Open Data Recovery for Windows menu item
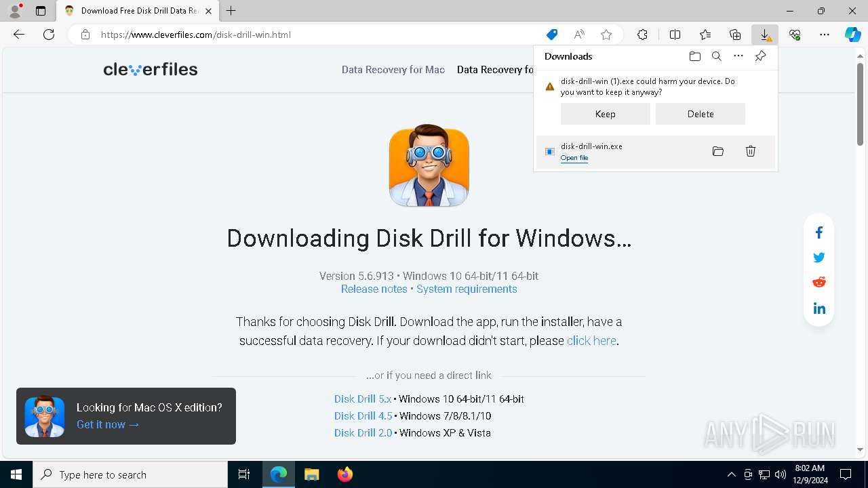Screen dimensions: 868x488 tap(495, 69)
